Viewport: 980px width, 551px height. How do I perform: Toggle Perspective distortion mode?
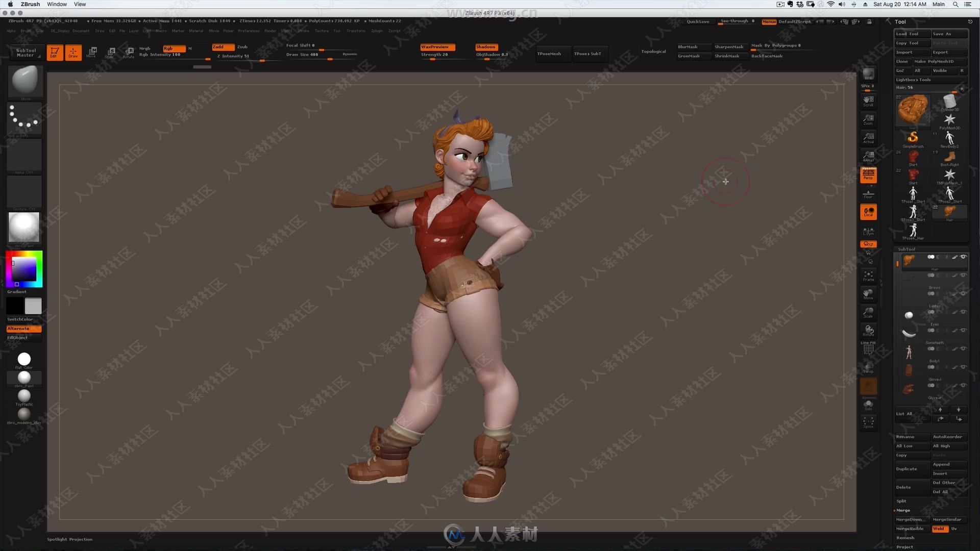tap(868, 175)
